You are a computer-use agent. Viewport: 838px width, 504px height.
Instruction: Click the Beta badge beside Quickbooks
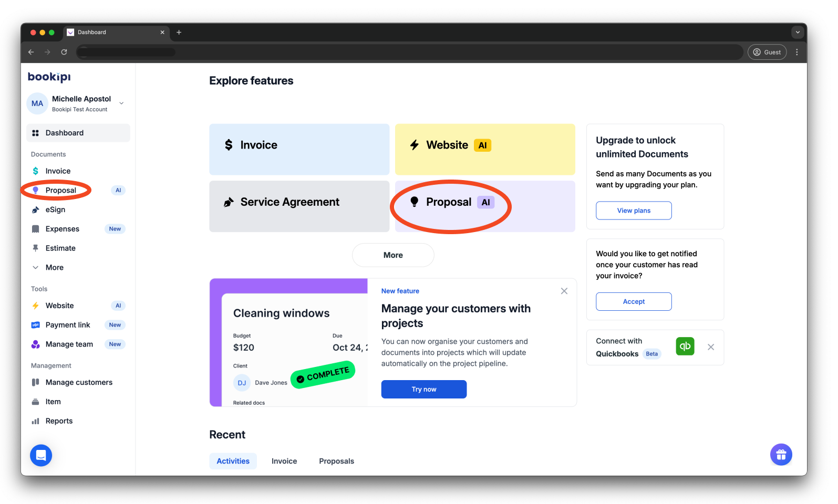coord(652,354)
